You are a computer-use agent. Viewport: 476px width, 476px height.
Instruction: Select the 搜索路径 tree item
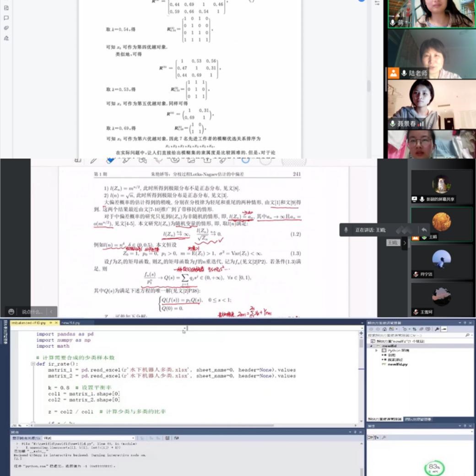pos(395,360)
